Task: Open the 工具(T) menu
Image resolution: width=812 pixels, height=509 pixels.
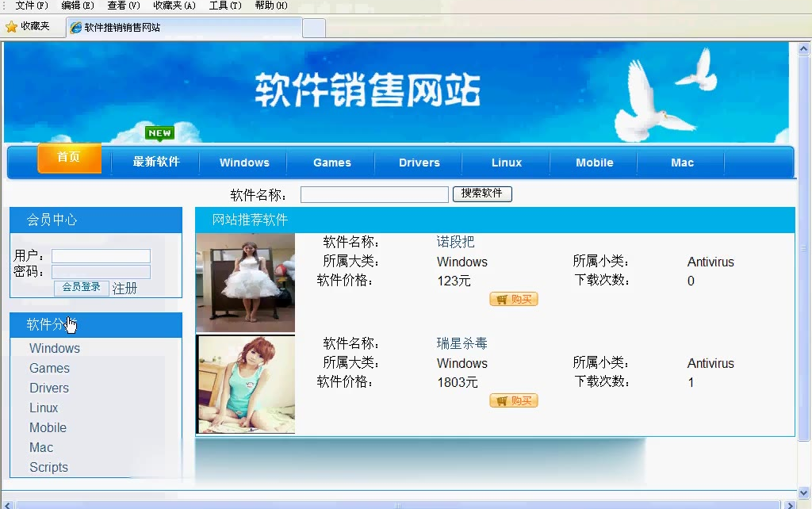Action: pos(225,6)
